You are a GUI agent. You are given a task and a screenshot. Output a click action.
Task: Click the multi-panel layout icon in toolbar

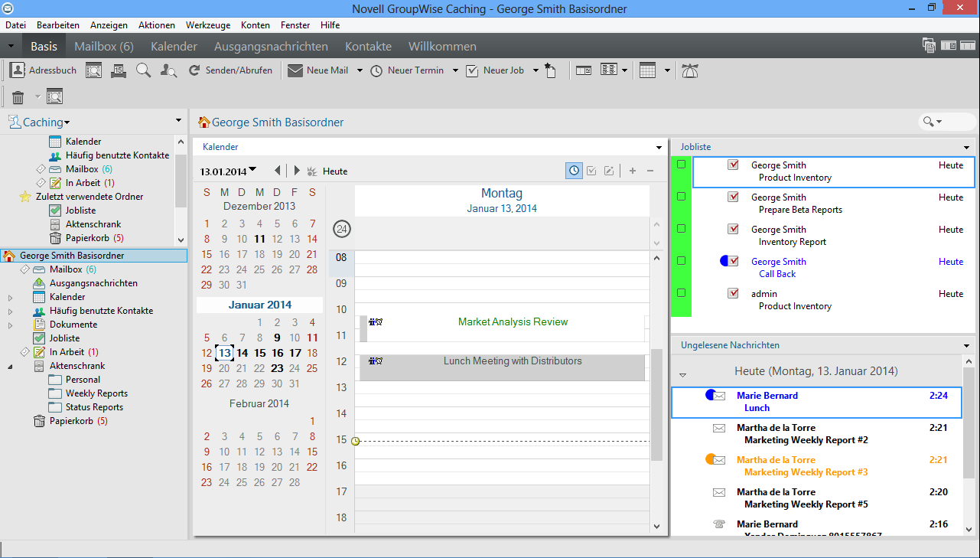609,70
